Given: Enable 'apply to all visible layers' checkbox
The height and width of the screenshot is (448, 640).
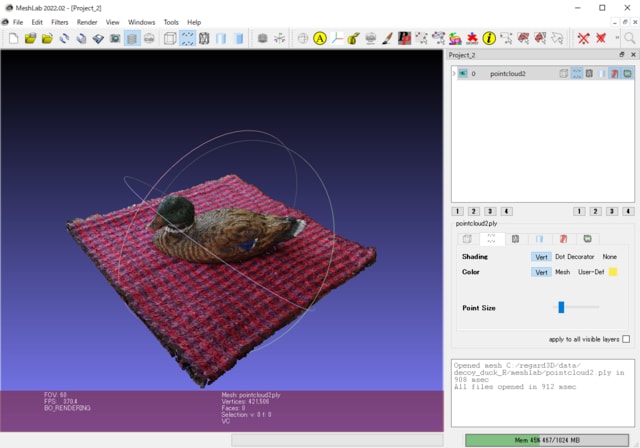Looking at the screenshot, I should (626, 339).
